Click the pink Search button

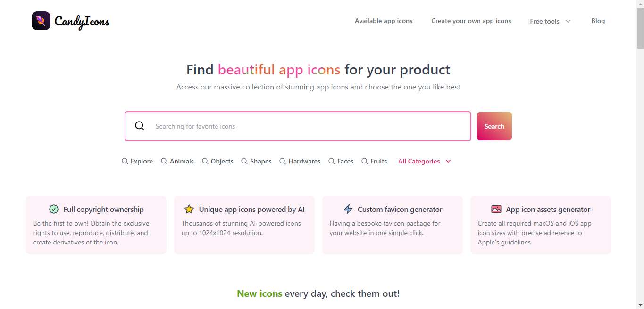point(494,126)
